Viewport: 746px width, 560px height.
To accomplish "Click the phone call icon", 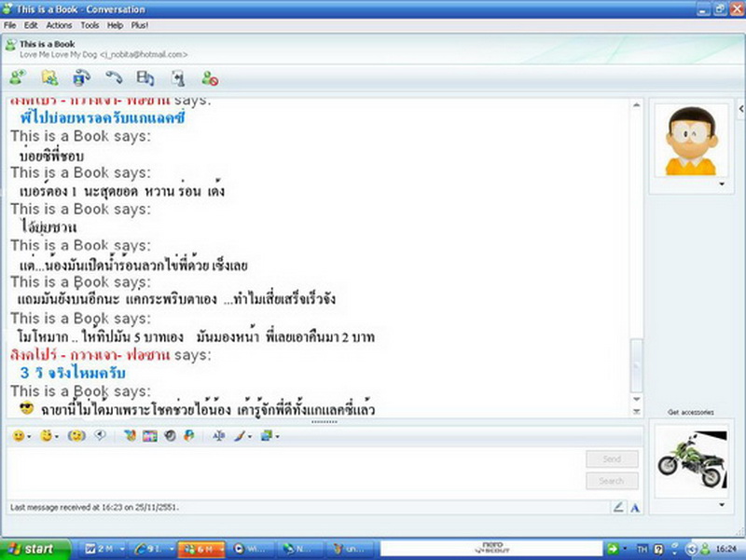I will [114, 78].
